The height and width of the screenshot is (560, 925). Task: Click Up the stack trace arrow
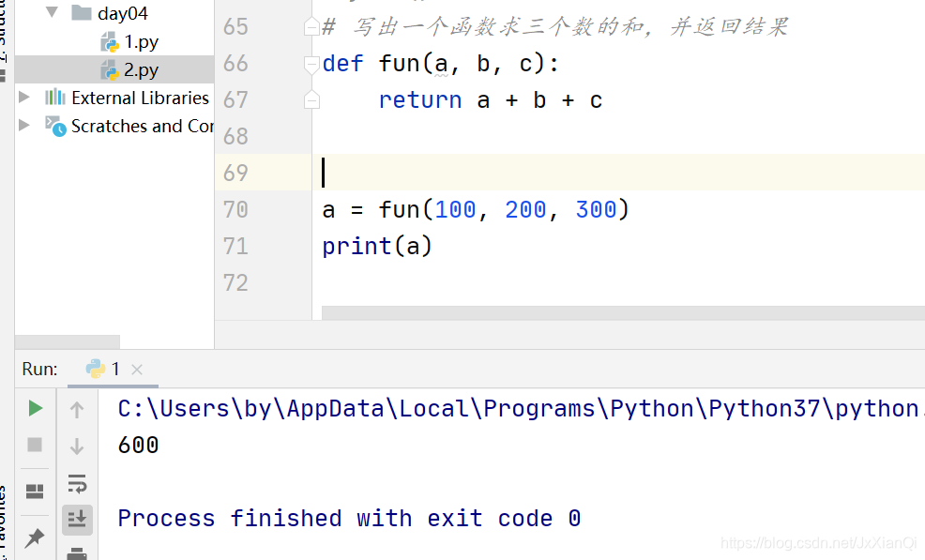[x=77, y=410]
